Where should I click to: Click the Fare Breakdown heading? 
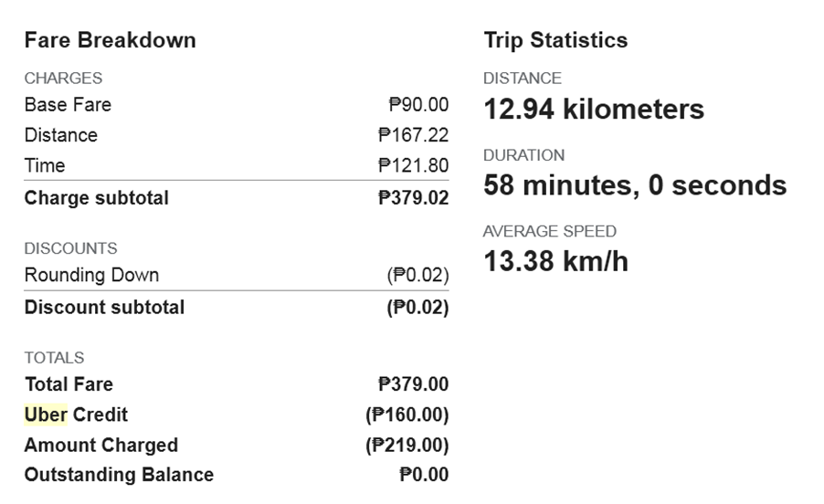point(111,40)
